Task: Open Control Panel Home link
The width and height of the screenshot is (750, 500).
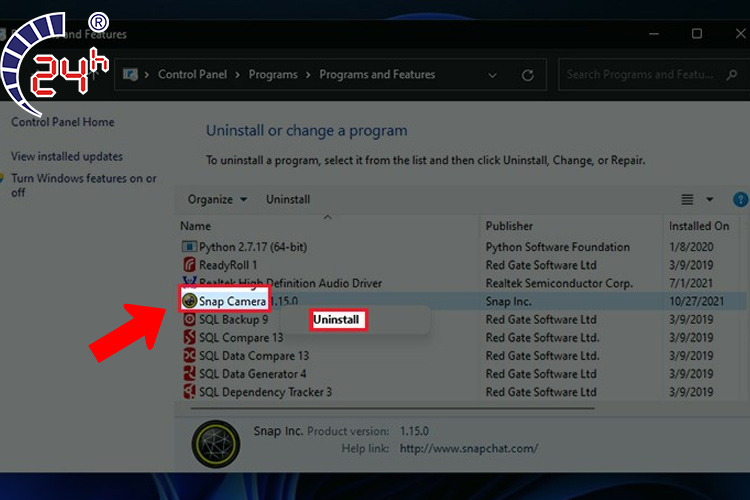Action: click(x=63, y=122)
